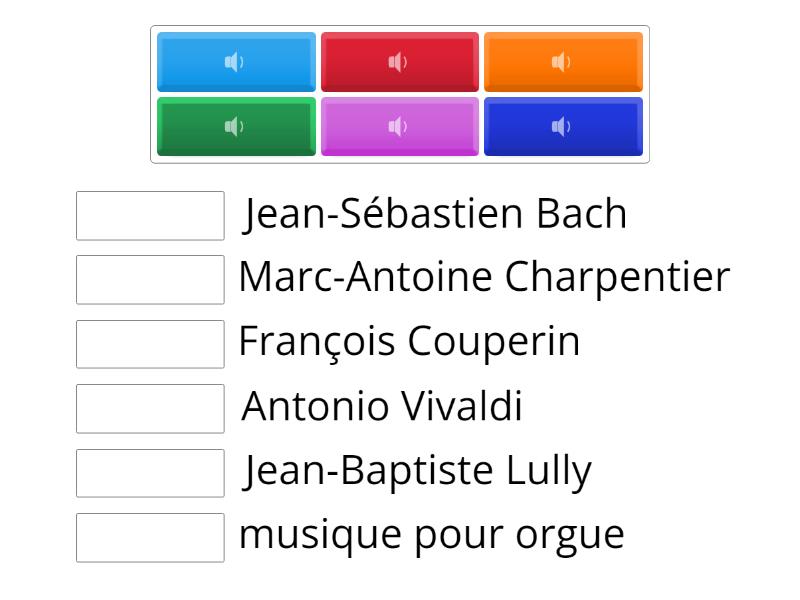Play audio on the orange tile
Viewport: 800px width, 600px height.
coord(563,62)
